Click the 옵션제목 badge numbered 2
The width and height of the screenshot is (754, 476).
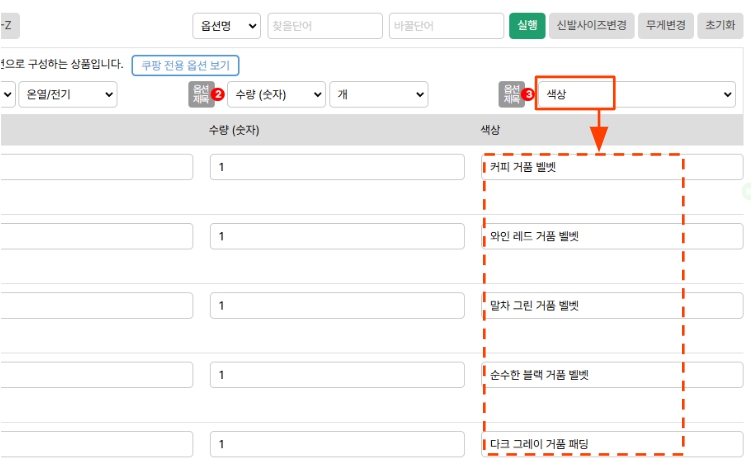tap(204, 94)
